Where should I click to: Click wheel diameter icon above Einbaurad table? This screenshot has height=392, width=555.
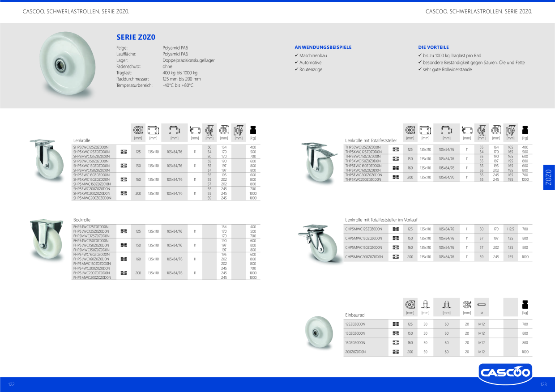click(x=410, y=305)
